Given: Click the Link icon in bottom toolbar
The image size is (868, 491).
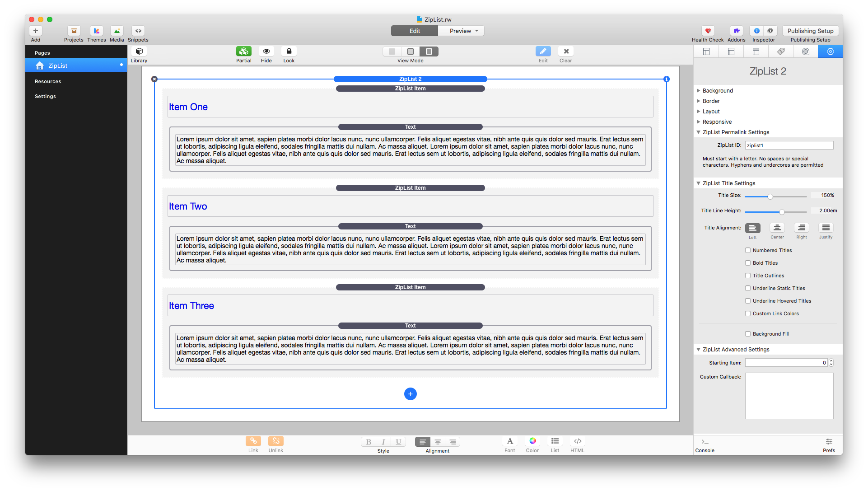Looking at the screenshot, I should (253, 441).
